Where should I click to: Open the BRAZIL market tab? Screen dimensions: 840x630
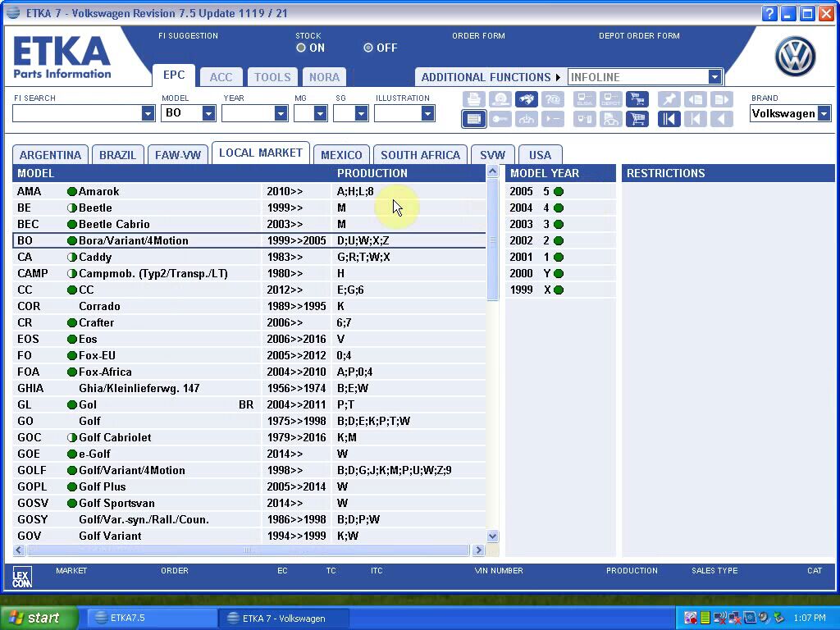coord(117,155)
